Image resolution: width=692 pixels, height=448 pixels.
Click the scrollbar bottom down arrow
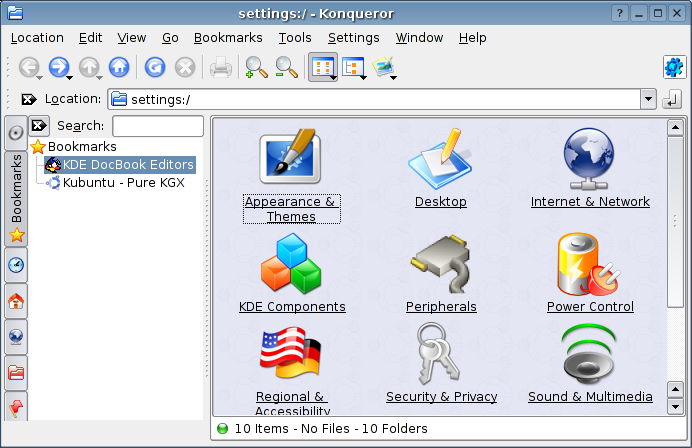point(675,407)
